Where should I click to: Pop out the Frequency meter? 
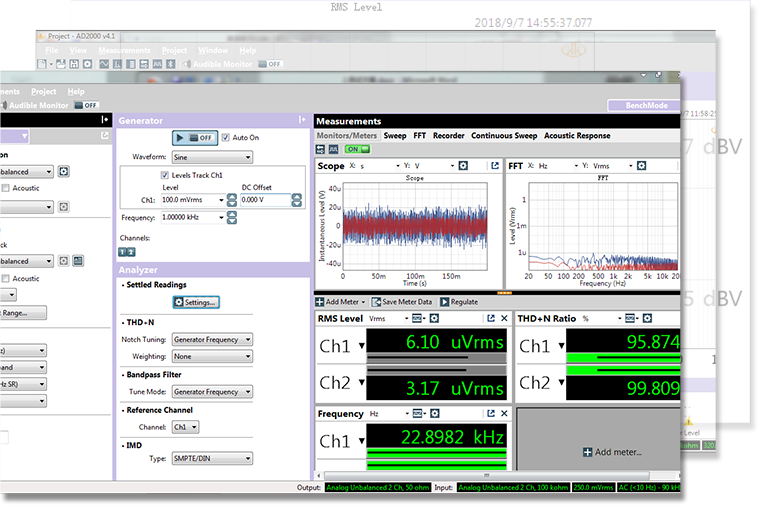(x=491, y=413)
